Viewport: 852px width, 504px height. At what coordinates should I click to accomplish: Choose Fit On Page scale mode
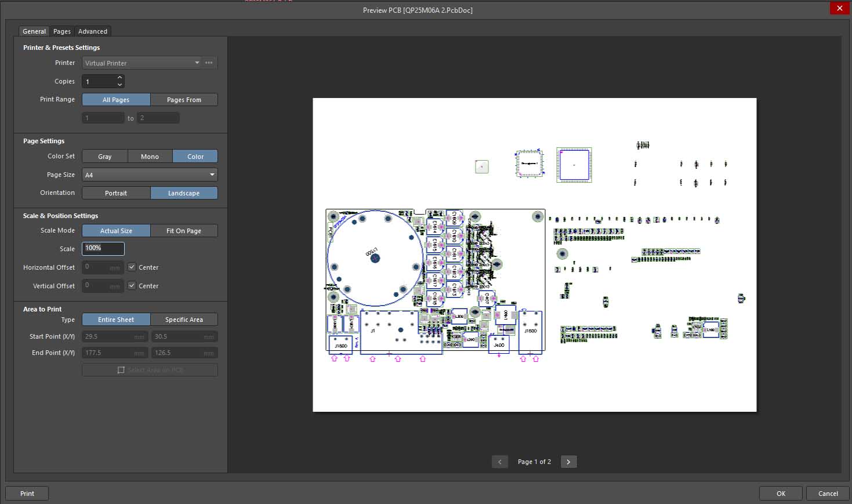(184, 231)
